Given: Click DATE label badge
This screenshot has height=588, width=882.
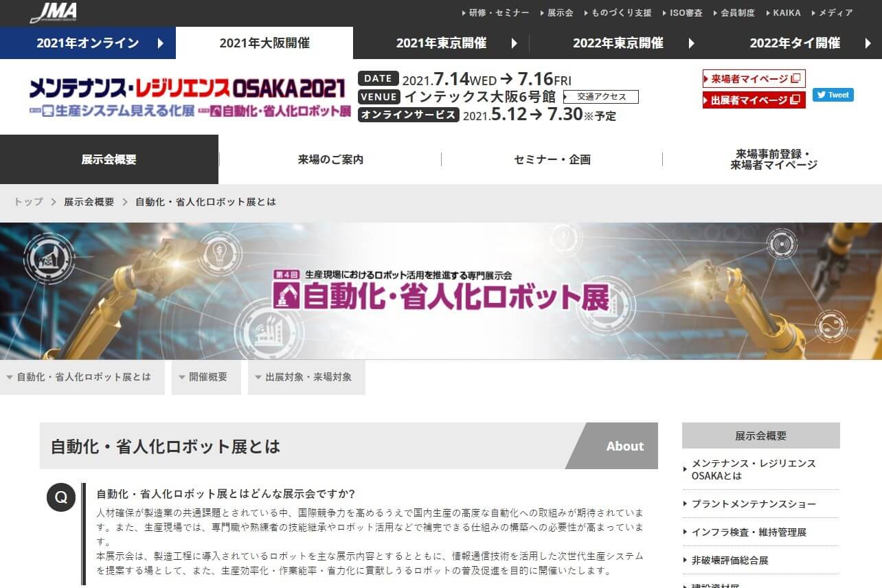Looking at the screenshot, I should tap(378, 78).
